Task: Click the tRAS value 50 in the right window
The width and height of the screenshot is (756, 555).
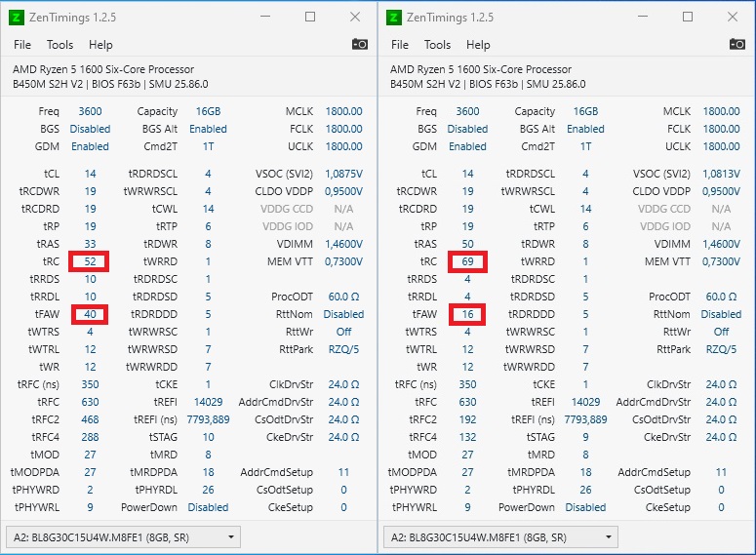Action: click(x=467, y=244)
